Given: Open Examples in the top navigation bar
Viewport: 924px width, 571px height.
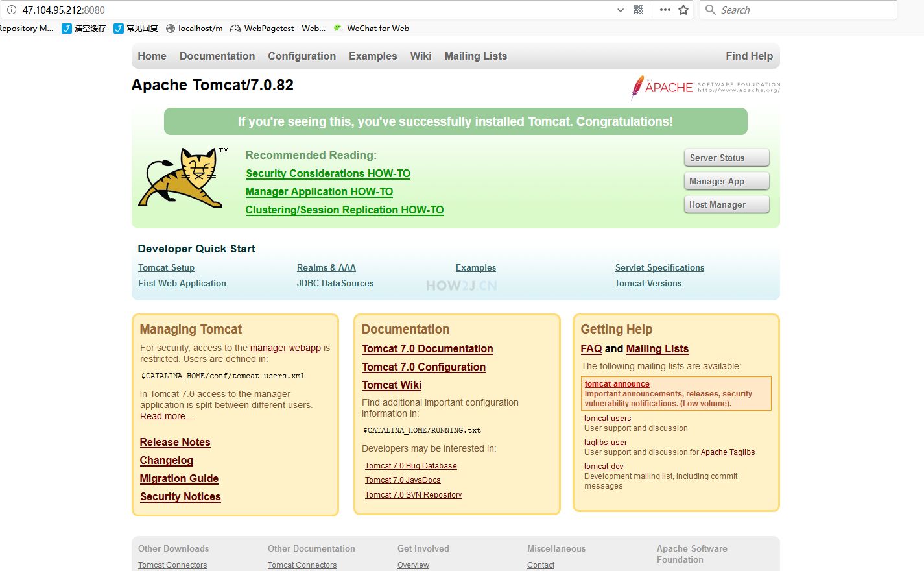Looking at the screenshot, I should (x=373, y=56).
